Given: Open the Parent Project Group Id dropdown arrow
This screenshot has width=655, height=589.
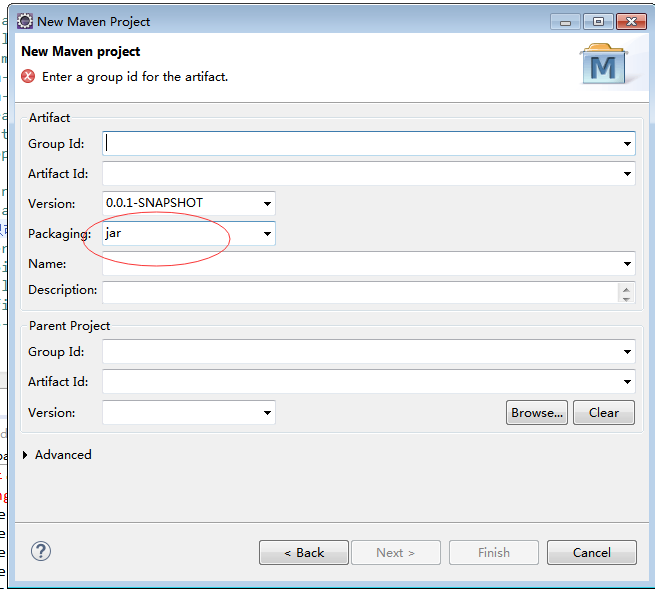Looking at the screenshot, I should point(627,352).
